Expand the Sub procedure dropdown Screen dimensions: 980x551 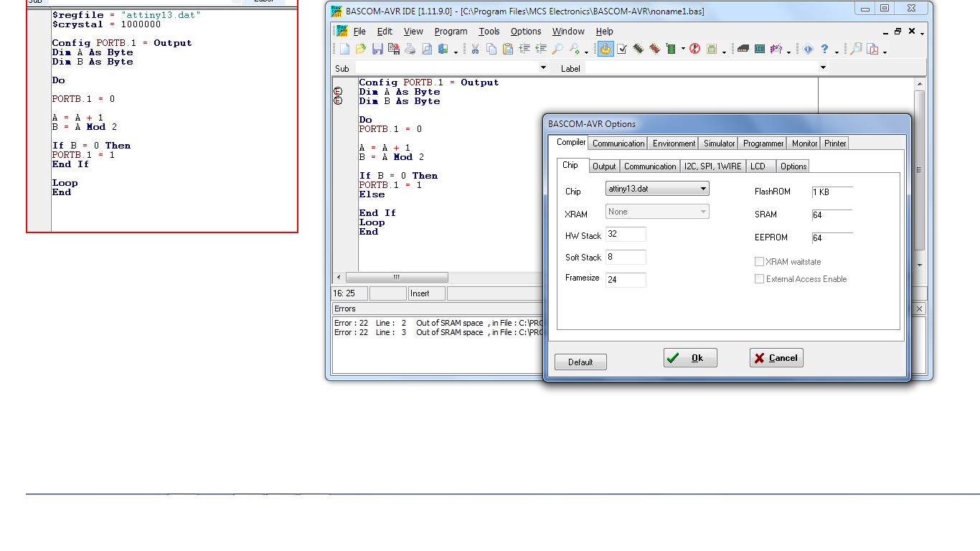pos(543,67)
